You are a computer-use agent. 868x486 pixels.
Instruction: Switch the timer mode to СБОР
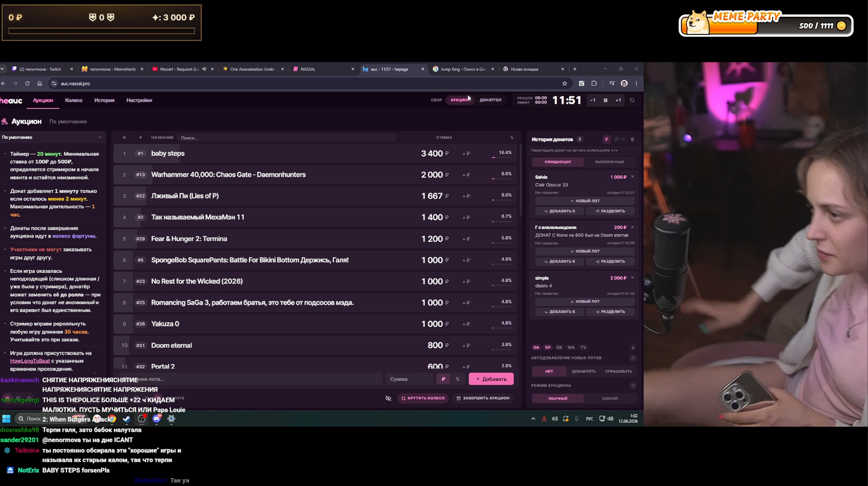436,100
